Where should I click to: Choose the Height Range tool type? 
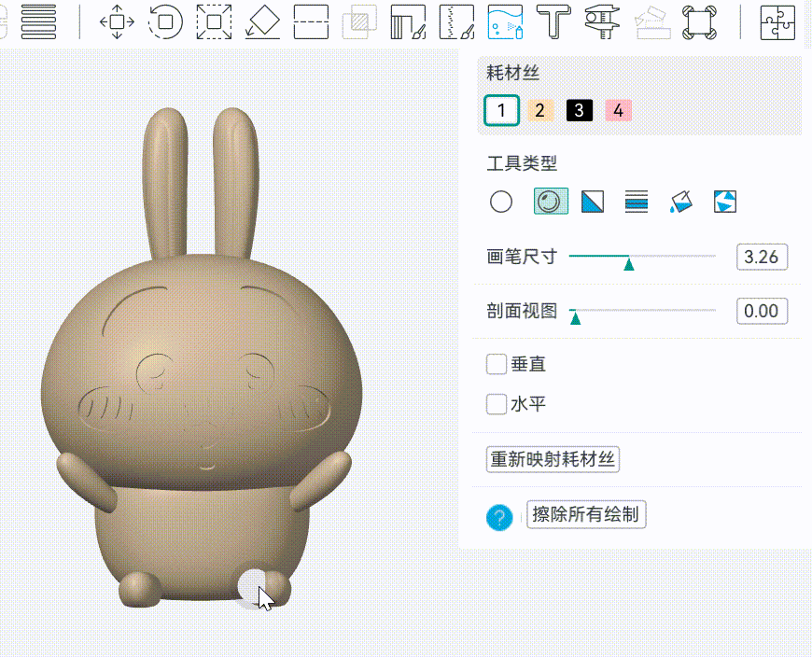[x=637, y=202]
